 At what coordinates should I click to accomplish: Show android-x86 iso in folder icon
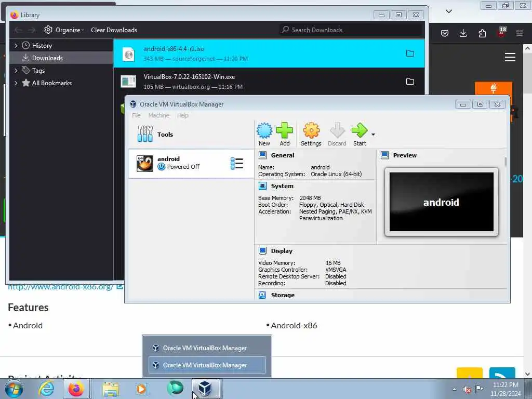[x=410, y=54]
